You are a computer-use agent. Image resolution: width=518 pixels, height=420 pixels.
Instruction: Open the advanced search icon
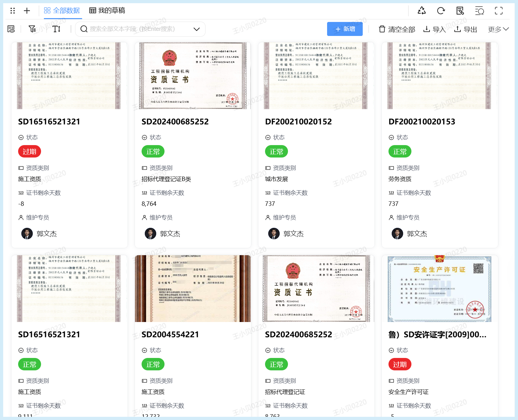click(x=479, y=10)
